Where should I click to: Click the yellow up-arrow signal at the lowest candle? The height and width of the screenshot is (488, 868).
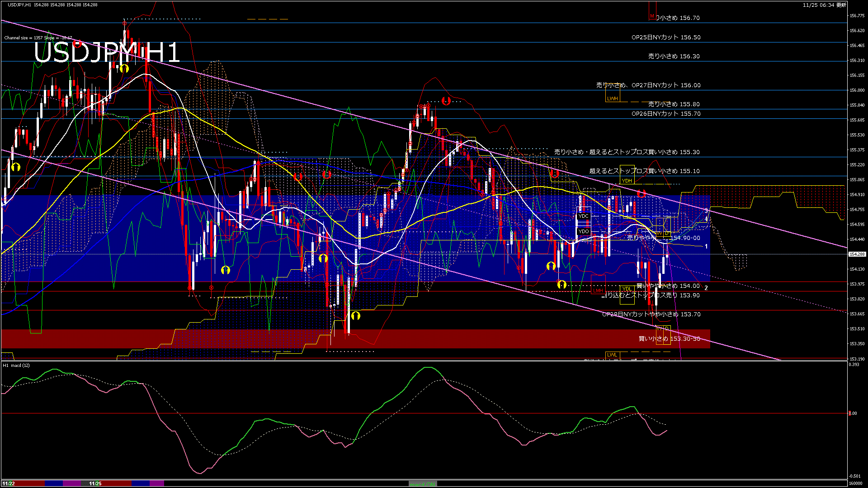click(x=355, y=315)
